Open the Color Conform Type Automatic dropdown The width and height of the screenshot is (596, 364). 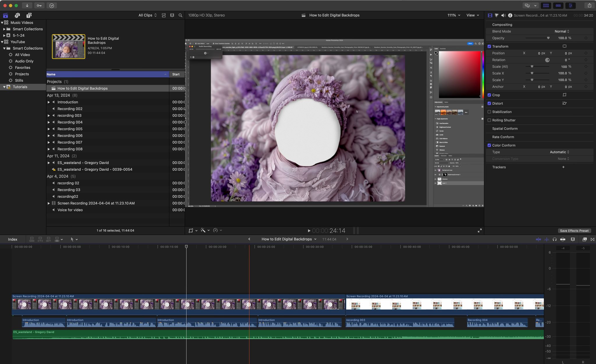pos(559,152)
